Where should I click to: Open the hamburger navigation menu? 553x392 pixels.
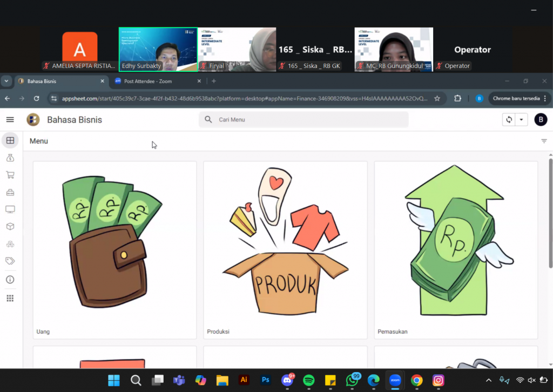[10, 120]
